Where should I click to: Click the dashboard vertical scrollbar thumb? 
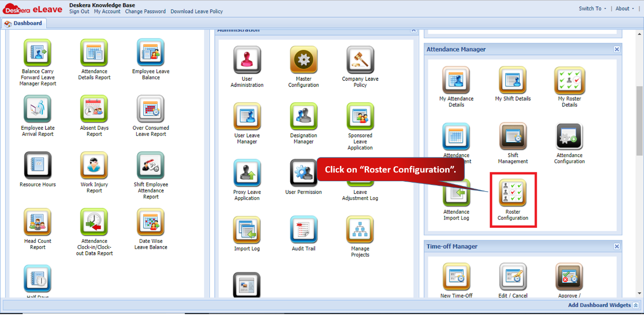(640, 121)
